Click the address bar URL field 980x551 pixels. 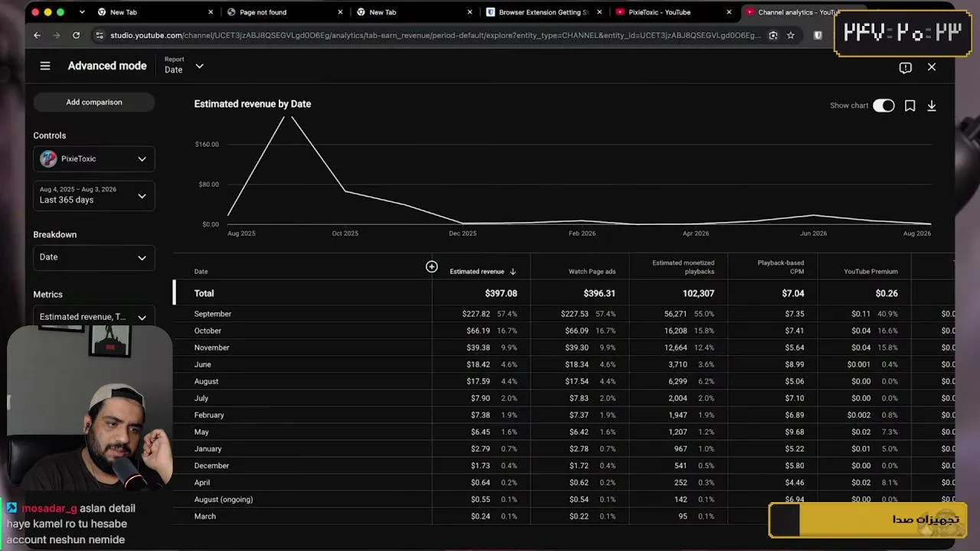435,35
